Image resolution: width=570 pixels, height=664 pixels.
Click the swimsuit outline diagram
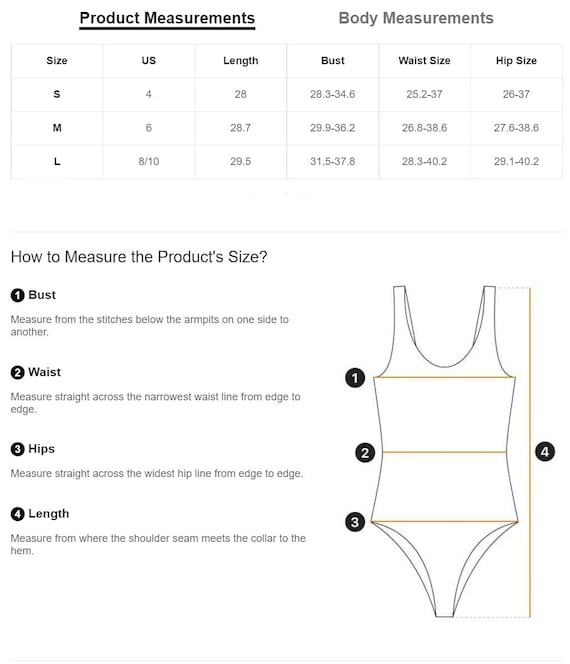445,451
